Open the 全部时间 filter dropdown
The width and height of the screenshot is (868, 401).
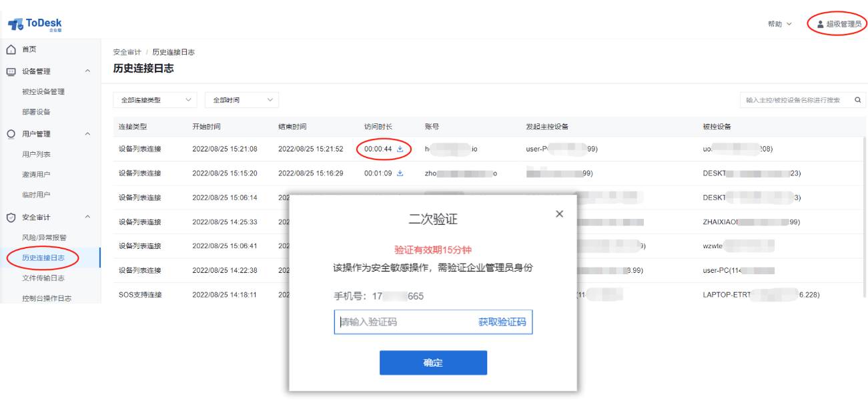[242, 99]
